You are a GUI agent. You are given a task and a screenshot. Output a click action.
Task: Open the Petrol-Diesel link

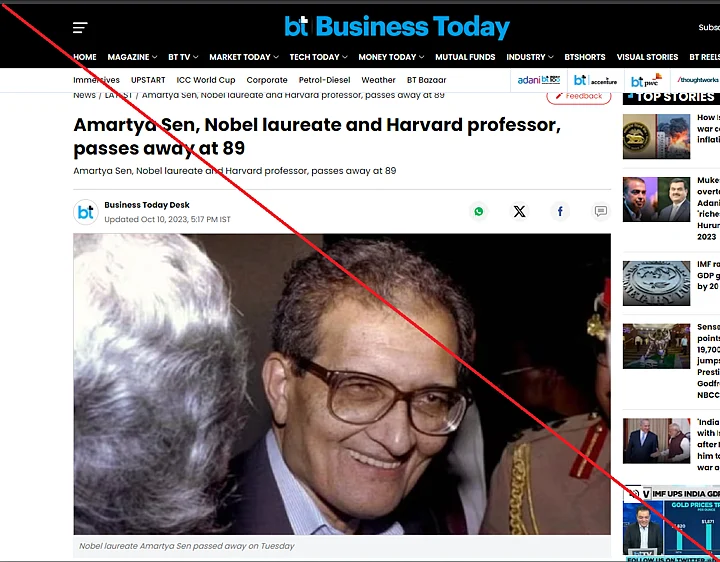point(324,80)
